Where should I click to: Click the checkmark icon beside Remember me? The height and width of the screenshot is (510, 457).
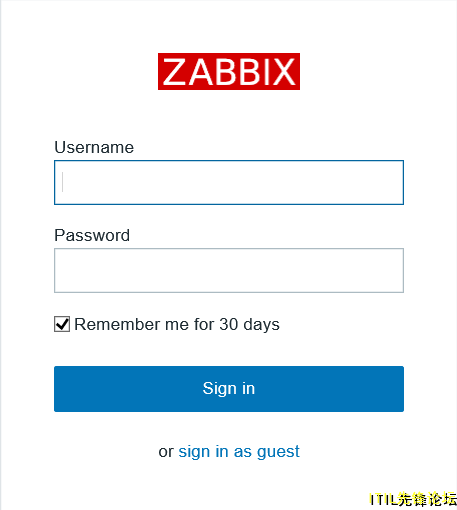click(x=62, y=324)
